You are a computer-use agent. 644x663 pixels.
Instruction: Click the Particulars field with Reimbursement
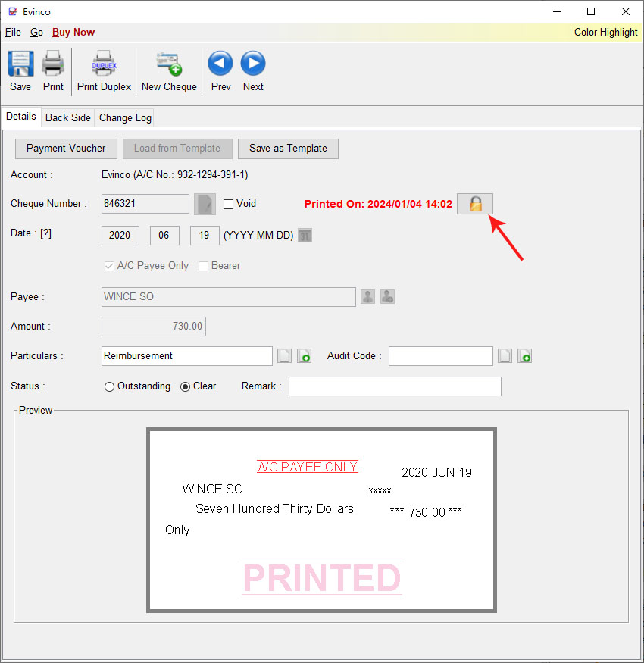(x=187, y=356)
